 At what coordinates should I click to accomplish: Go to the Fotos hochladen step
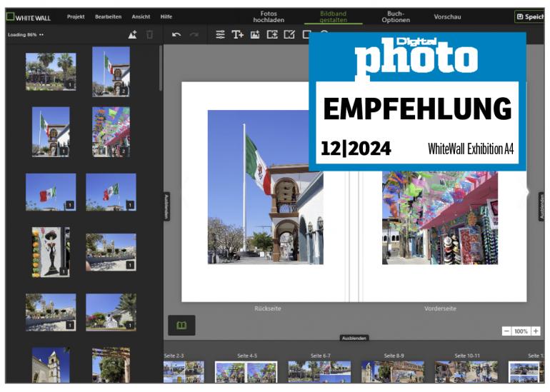click(269, 17)
